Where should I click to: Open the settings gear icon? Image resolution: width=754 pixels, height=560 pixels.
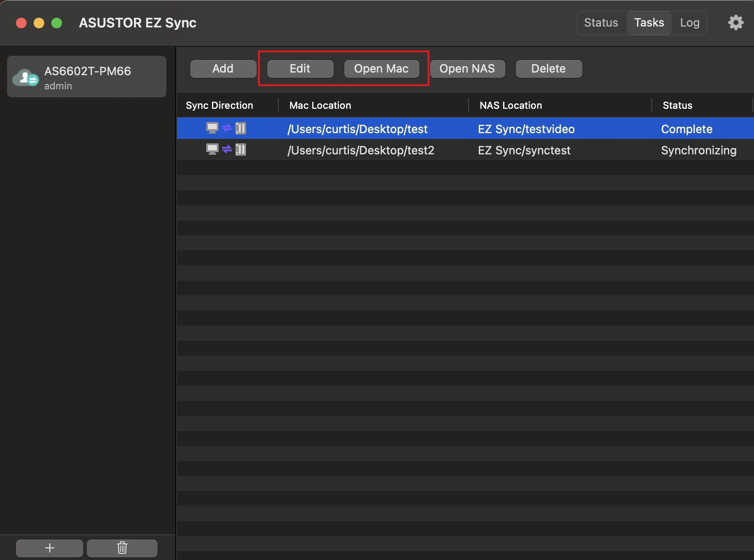[x=736, y=23]
